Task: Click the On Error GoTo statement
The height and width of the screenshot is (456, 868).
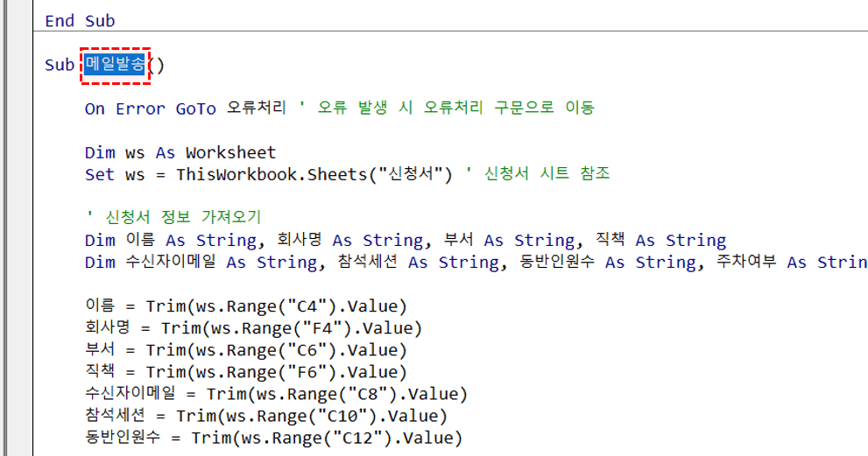Action: (150, 109)
